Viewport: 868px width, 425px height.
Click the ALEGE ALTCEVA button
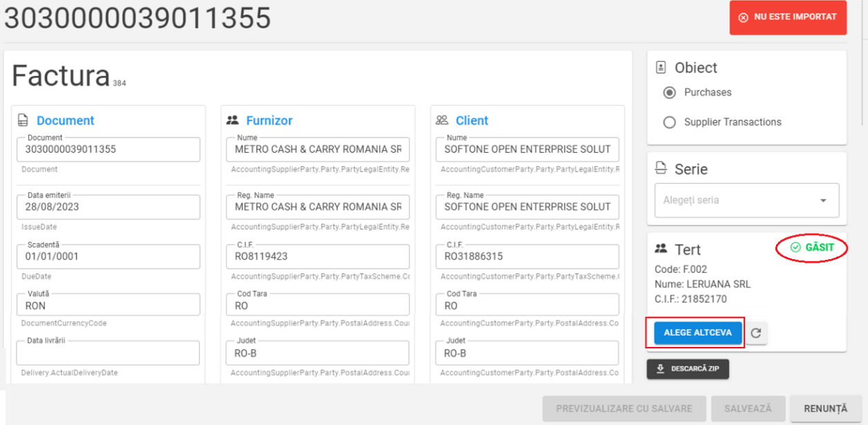[698, 333]
